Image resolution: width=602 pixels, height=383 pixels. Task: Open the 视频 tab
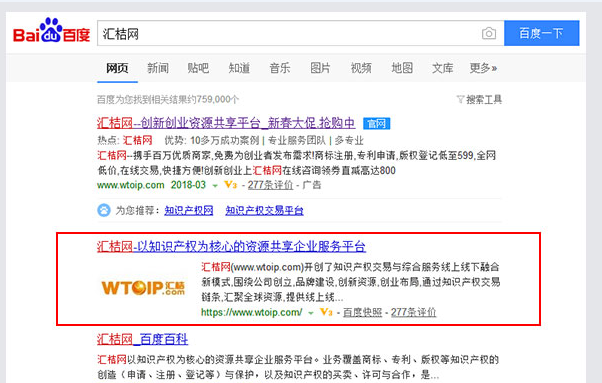pyautogui.click(x=361, y=68)
